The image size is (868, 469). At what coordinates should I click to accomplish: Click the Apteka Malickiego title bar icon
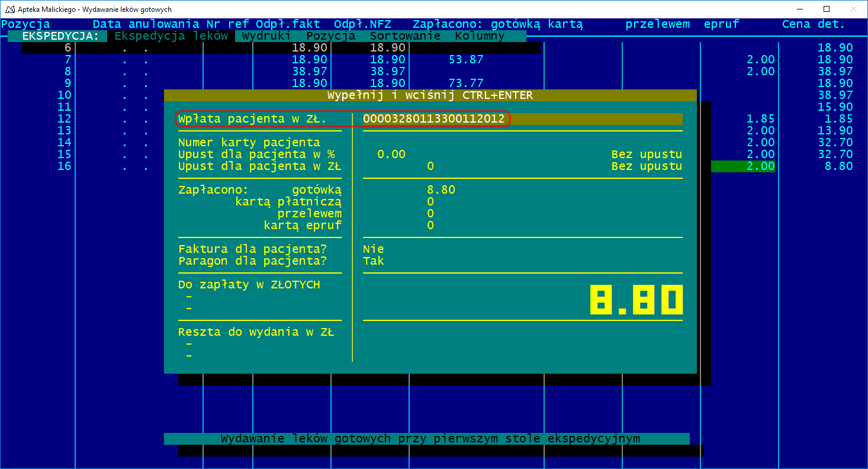(x=10, y=9)
